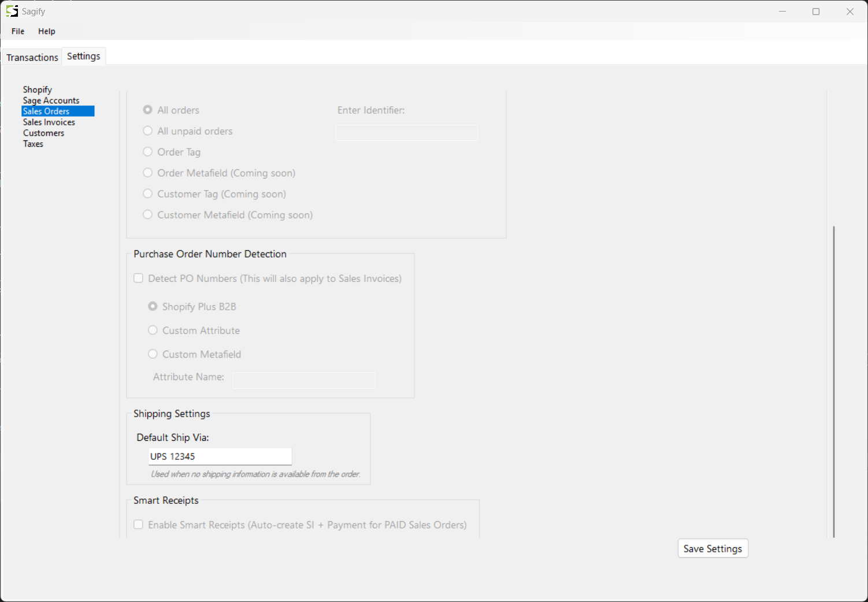Screen dimensions: 868x602
Task: Switch to the Transactions tab
Action: click(x=32, y=57)
